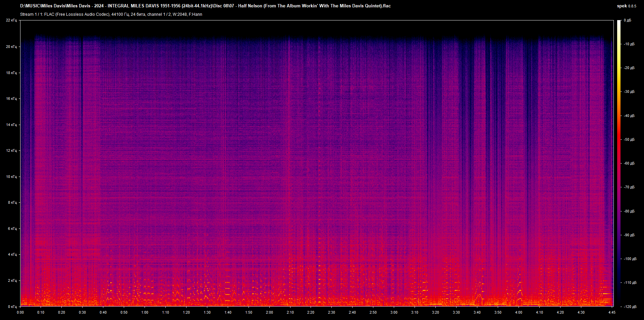
Task: Click the -40 дБ level label
Action: click(x=629, y=116)
